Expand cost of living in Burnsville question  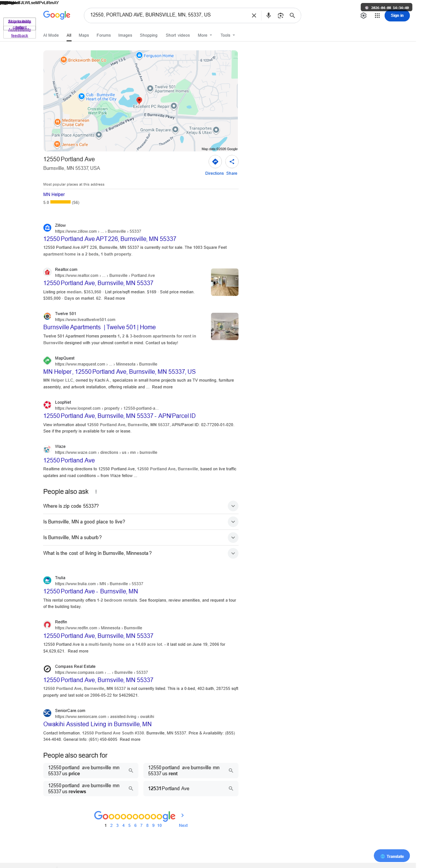(x=140, y=553)
